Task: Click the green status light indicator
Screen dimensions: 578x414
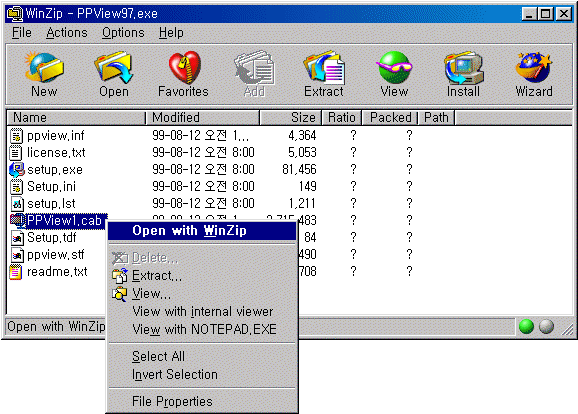Action: tap(526, 326)
